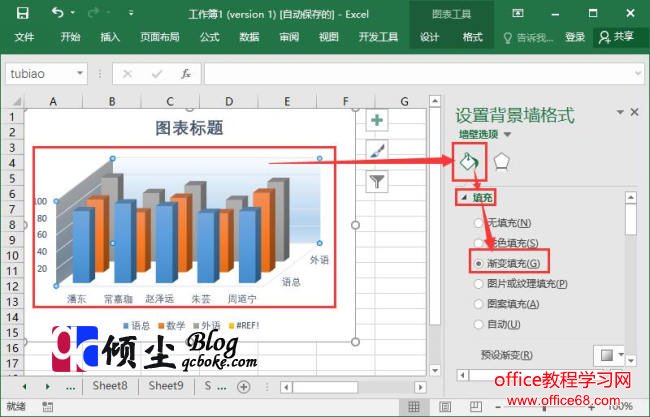Click the tubiao Name Box field
This screenshot has height=417, width=650.
40,74
